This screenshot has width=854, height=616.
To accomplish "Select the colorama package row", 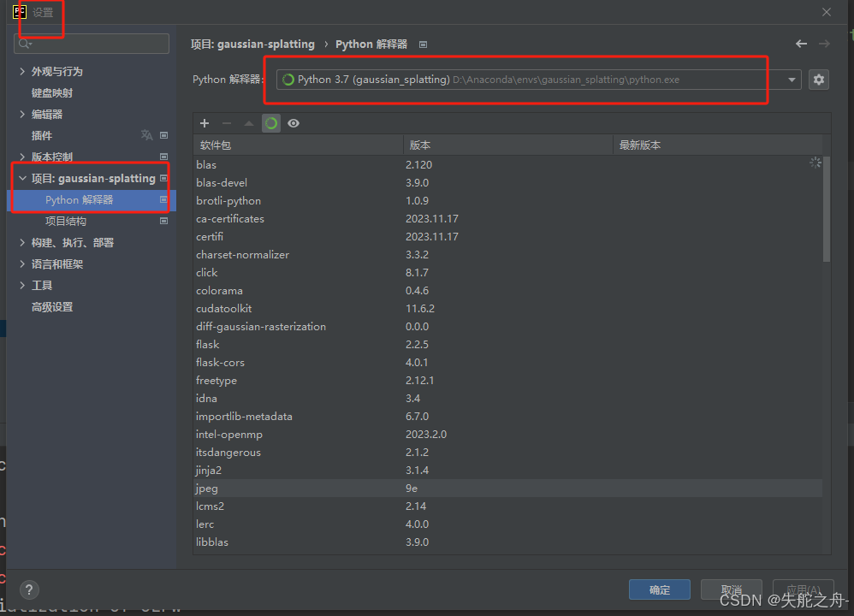I will [507, 290].
